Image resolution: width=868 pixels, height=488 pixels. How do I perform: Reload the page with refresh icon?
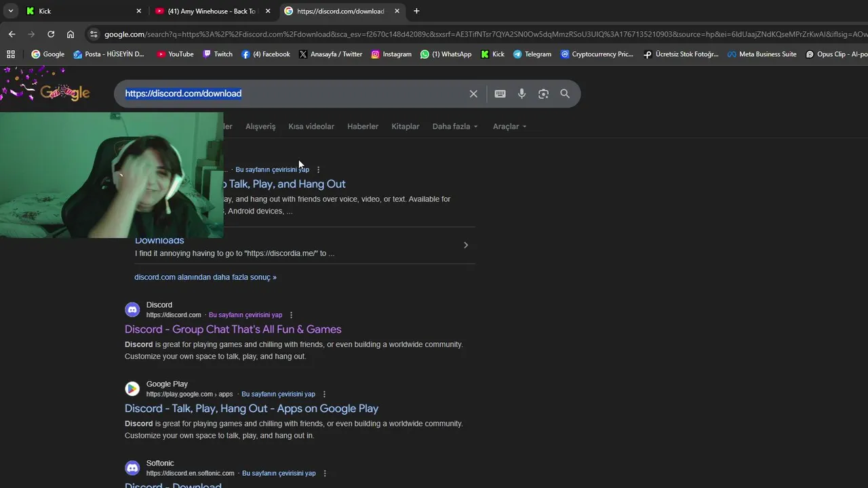pos(51,34)
